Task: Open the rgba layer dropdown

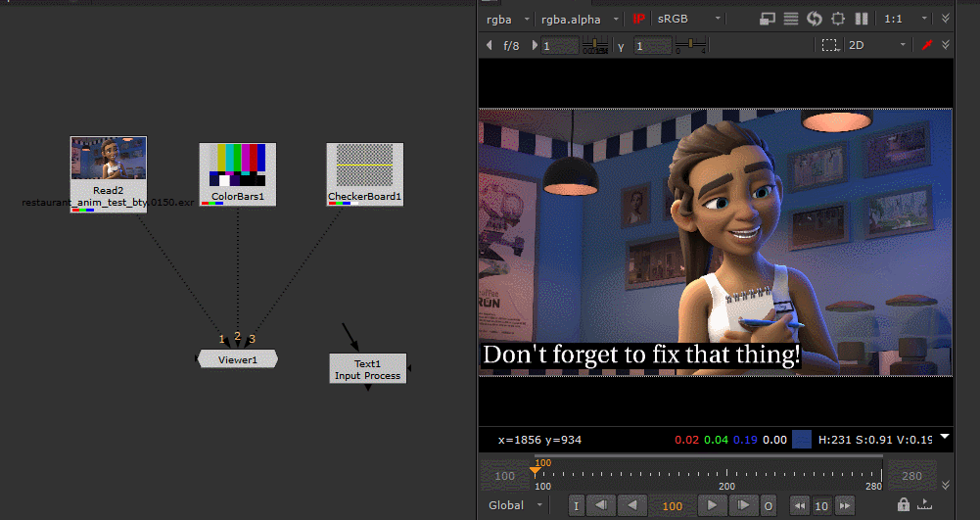Action: click(507, 20)
